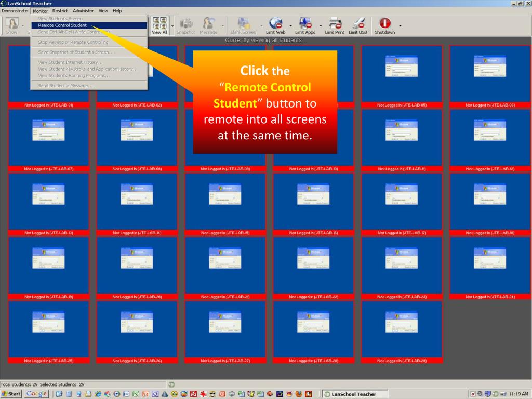Choose View Student's Screen menu entry
532x399 pixels.
pyautogui.click(x=89, y=19)
